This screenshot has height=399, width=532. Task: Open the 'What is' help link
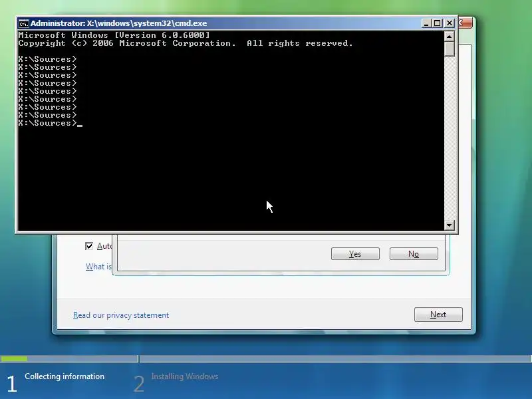[98, 267]
